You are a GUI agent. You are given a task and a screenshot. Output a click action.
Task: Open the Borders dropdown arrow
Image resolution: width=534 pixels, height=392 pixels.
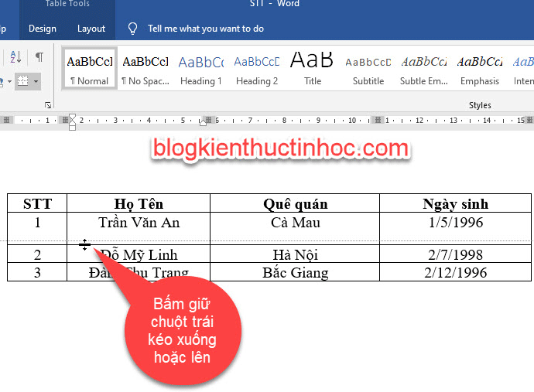click(x=36, y=81)
